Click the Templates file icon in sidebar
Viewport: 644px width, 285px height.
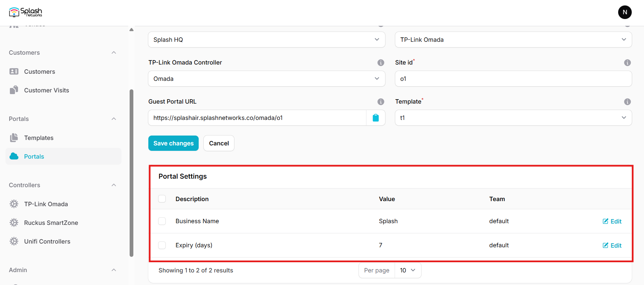[x=14, y=138]
